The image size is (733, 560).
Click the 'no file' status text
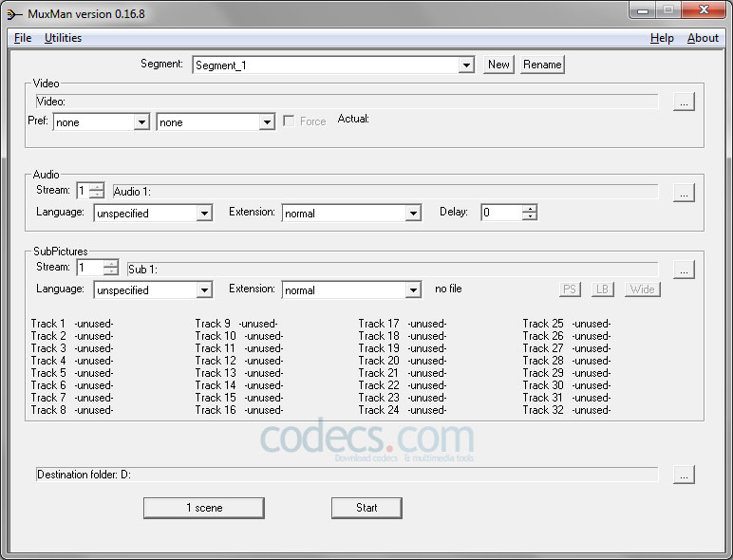click(x=448, y=289)
